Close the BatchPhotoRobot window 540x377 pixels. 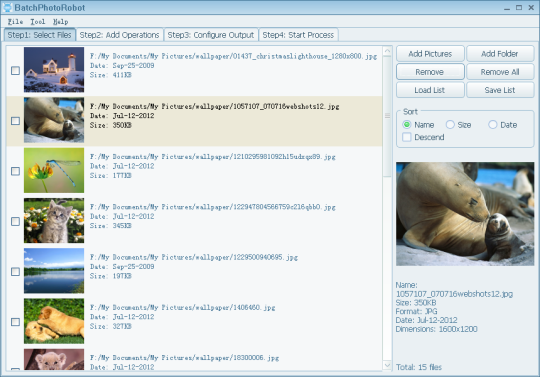(531, 8)
